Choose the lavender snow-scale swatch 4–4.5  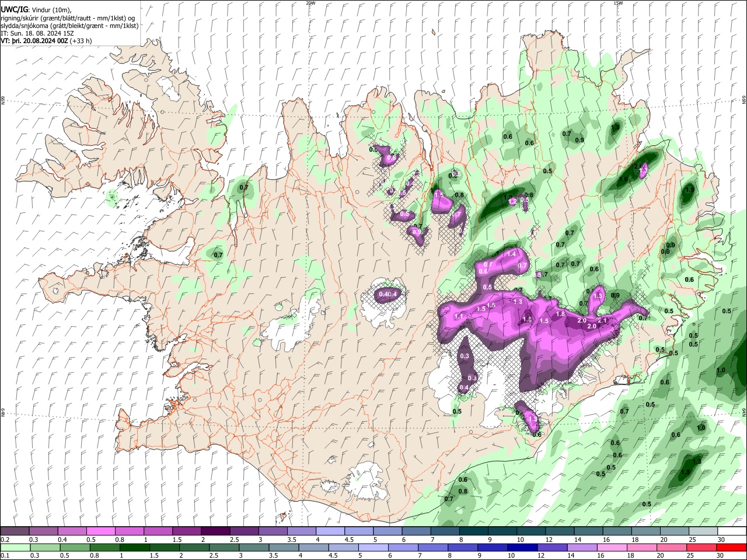pos(330,531)
